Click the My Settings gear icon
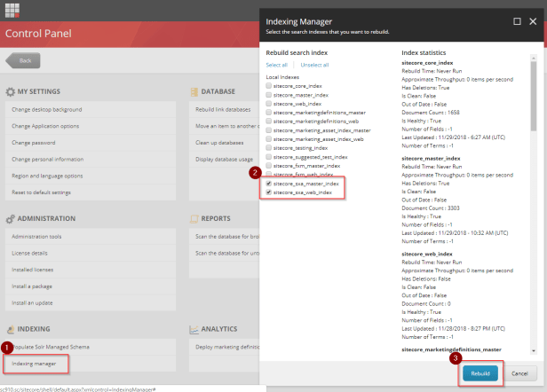The image size is (547, 392). pyautogui.click(x=10, y=91)
